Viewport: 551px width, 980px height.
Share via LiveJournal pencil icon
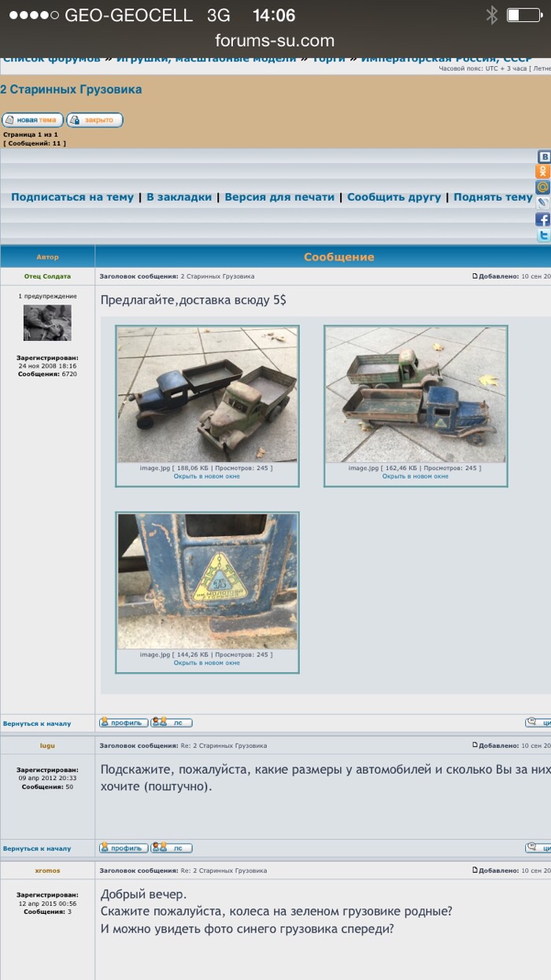coord(543,203)
